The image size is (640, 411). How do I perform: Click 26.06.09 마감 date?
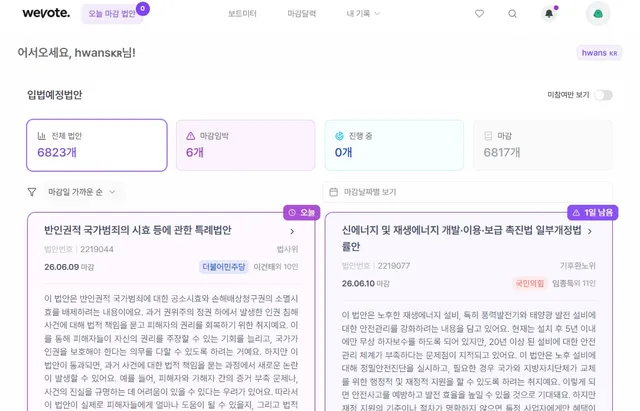(69, 267)
